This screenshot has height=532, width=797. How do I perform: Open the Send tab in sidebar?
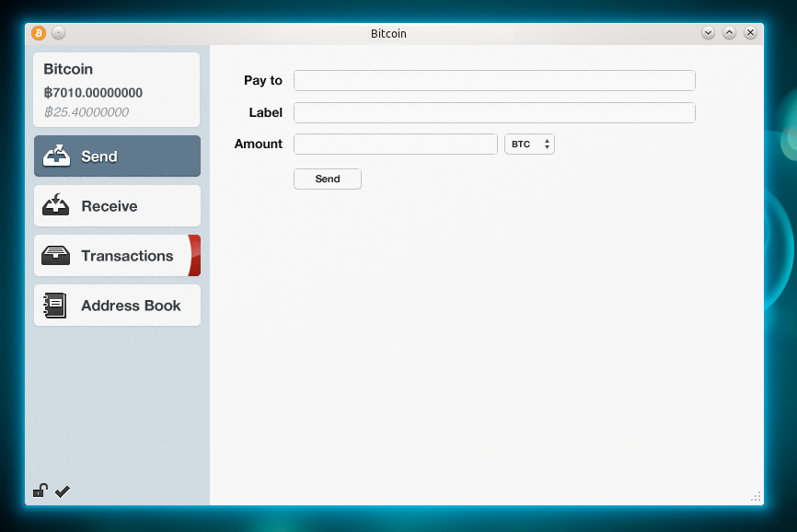pyautogui.click(x=118, y=156)
